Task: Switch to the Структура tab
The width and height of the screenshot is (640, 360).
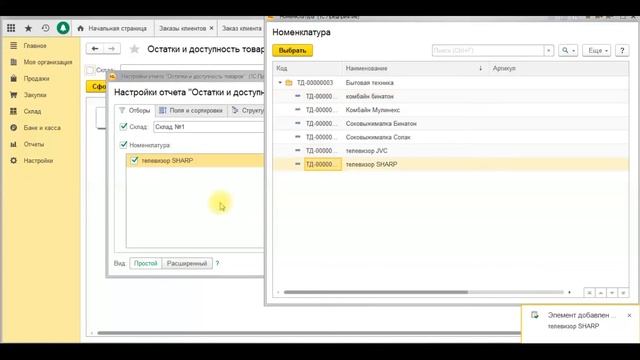Action: point(246,110)
